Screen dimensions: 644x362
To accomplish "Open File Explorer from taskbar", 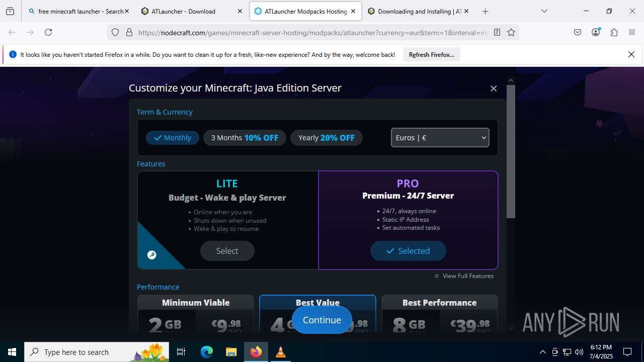I will coord(231,352).
